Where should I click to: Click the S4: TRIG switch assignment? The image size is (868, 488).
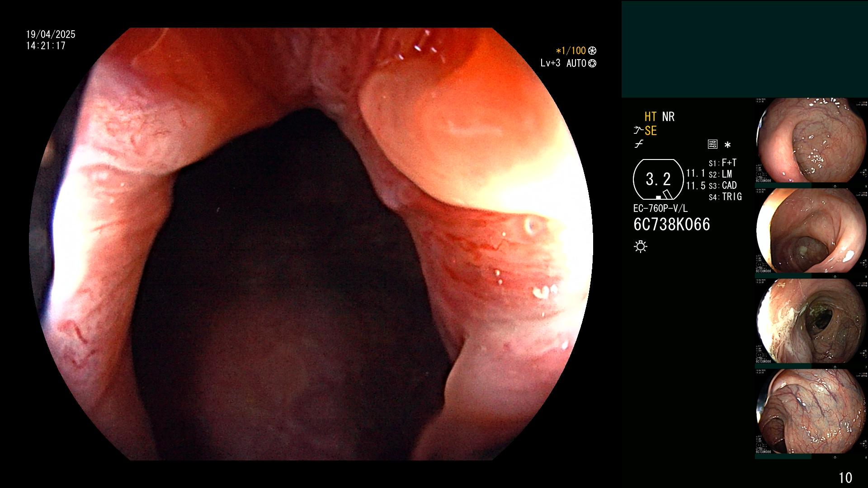pos(725,197)
